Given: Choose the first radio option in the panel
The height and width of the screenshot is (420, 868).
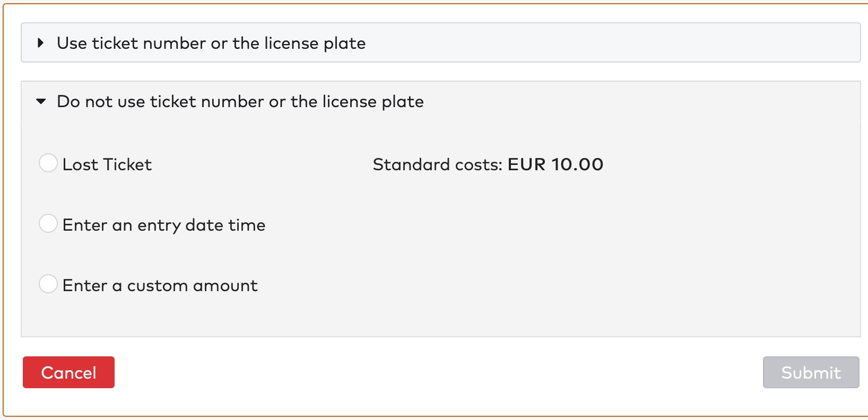Looking at the screenshot, I should click(x=48, y=163).
